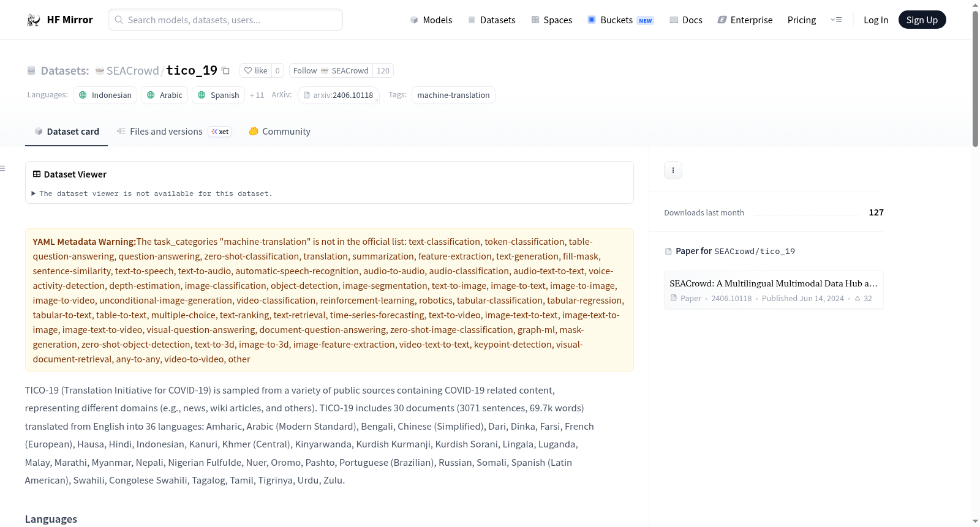Follow the SEACrowd organization
The height and width of the screenshot is (527, 980).
(331, 70)
